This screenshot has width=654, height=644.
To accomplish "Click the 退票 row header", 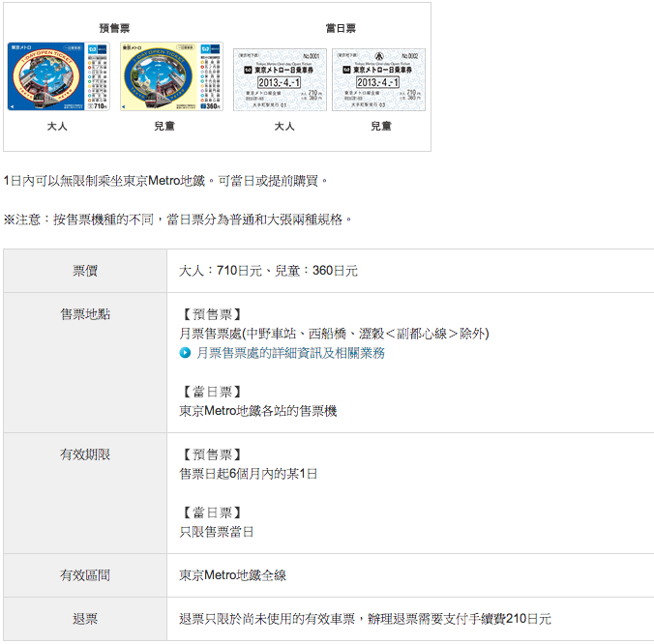I will (85, 619).
